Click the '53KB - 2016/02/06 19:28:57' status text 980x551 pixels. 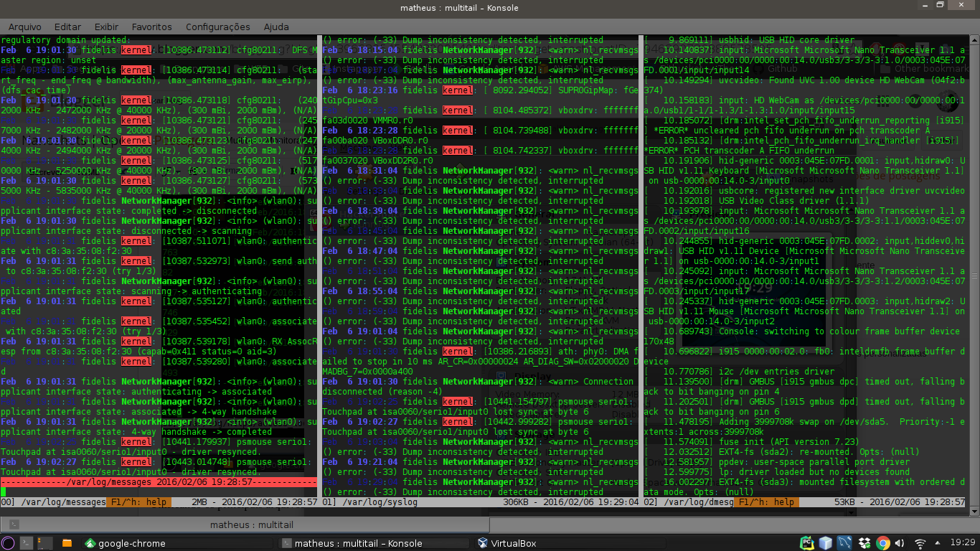click(x=900, y=502)
